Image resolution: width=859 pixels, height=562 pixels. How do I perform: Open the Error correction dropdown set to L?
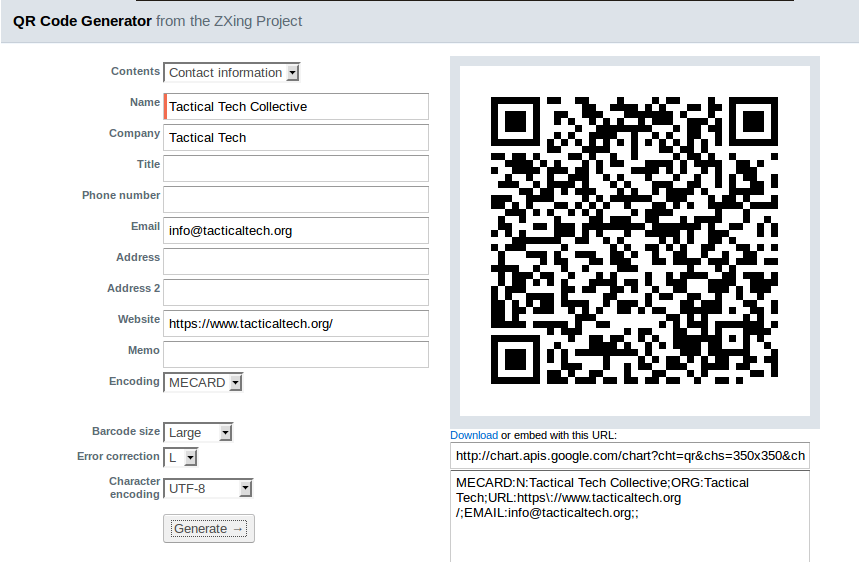(181, 457)
